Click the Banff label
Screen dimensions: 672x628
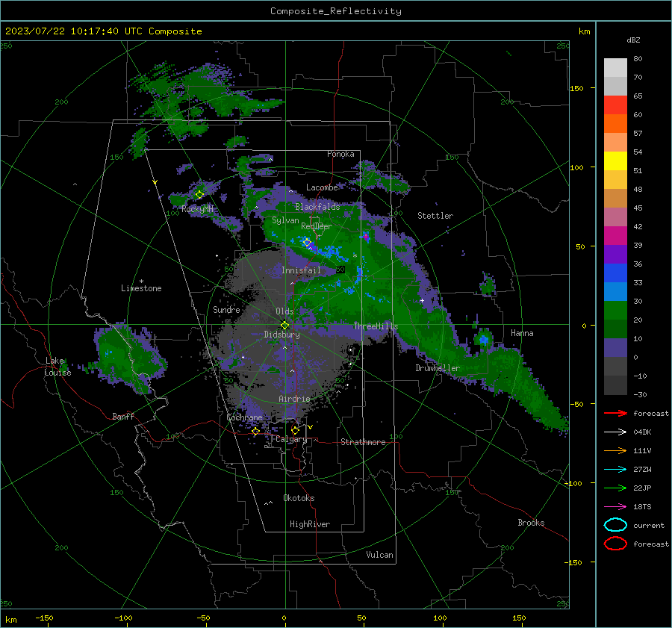[x=123, y=416]
